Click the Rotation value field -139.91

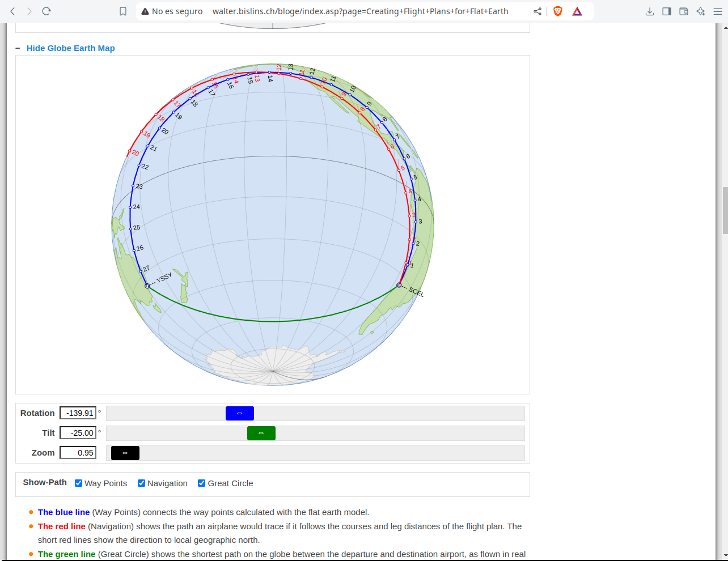click(78, 413)
